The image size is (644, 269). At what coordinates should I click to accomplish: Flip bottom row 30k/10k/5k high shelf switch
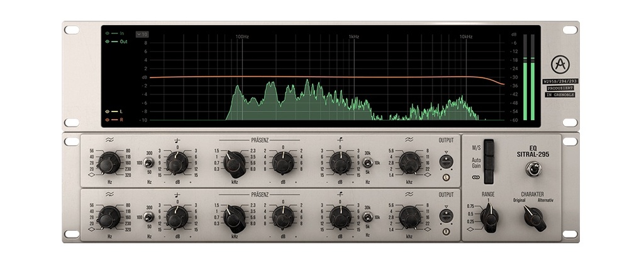click(368, 217)
